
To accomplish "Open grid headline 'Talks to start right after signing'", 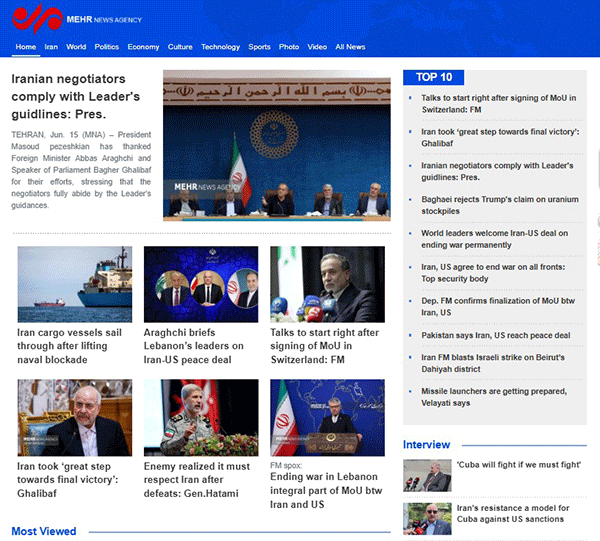I will click(324, 346).
